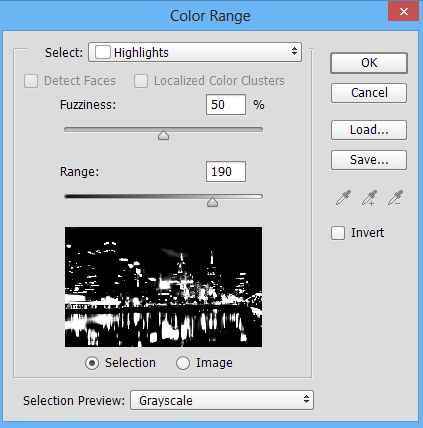The width and height of the screenshot is (423, 428).
Task: Open the Selection Preview Grayscale dropdown
Action: 222,400
